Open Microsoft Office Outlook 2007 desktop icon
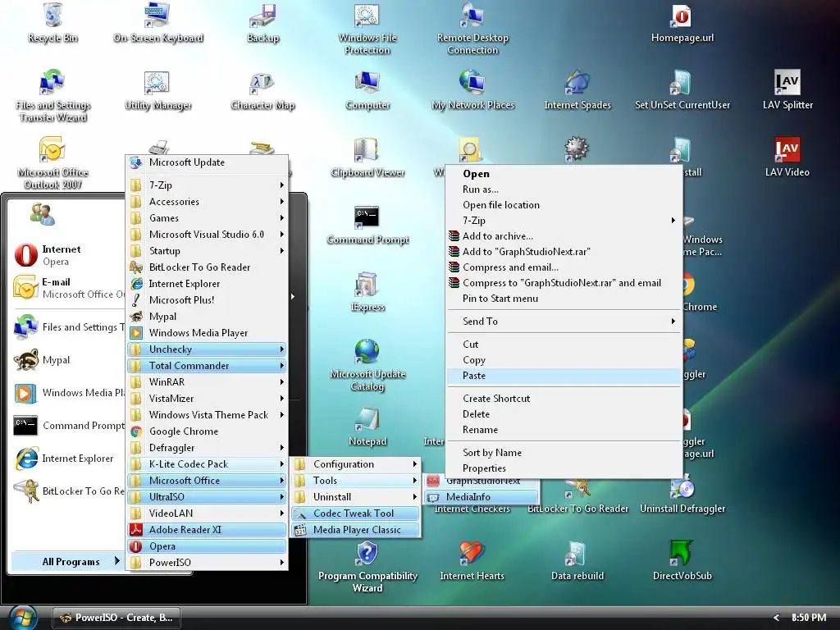Viewport: 840px width, 630px height. (x=52, y=163)
